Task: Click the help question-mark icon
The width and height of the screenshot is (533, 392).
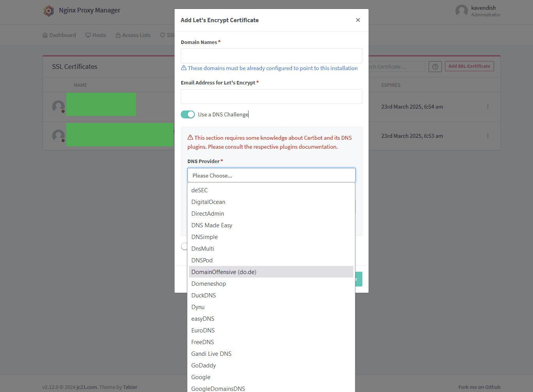Action: coord(435,67)
